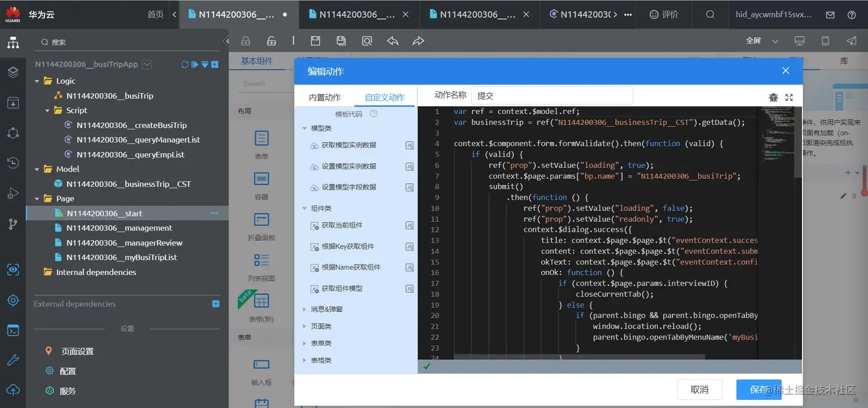
Task: Click the action name field showing 提交
Action: (x=551, y=95)
